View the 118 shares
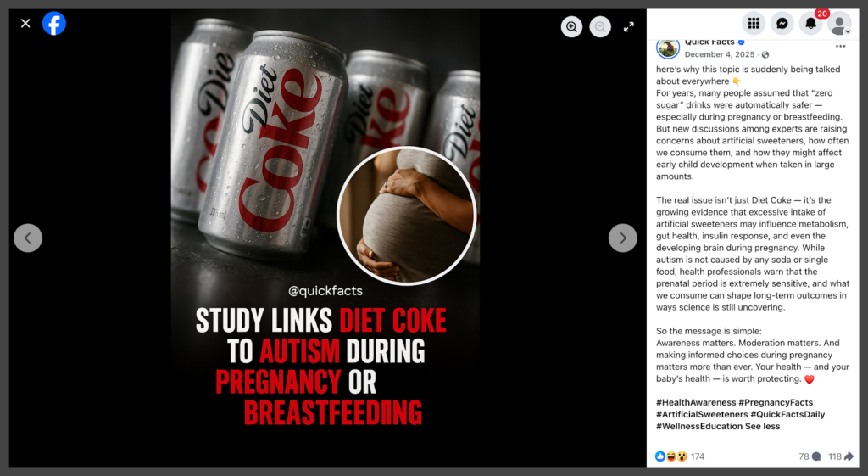 pos(841,456)
